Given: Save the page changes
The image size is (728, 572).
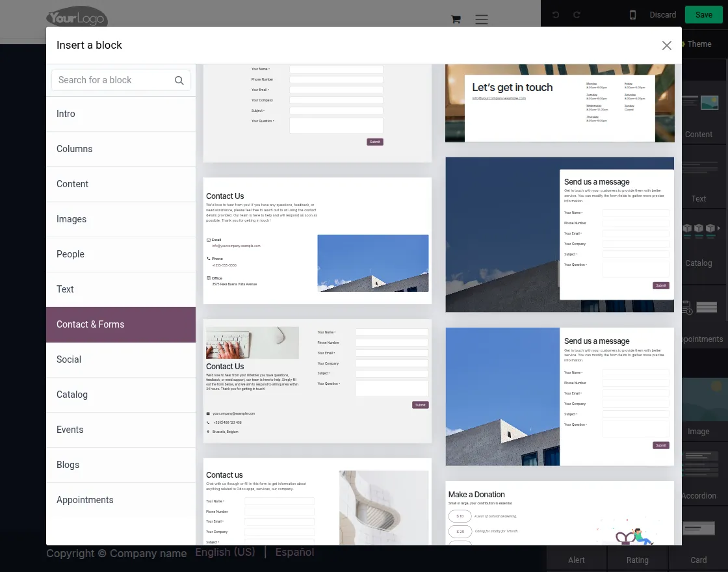Looking at the screenshot, I should [x=703, y=14].
